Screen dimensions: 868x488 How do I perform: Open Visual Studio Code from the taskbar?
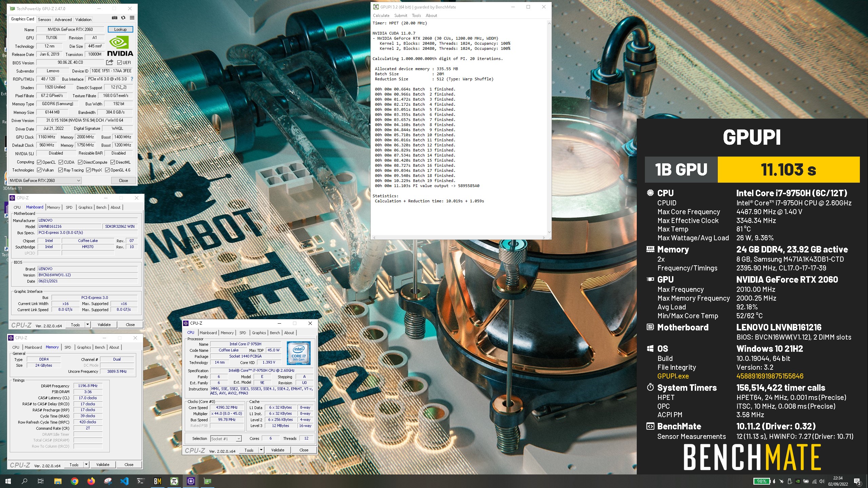point(124,481)
